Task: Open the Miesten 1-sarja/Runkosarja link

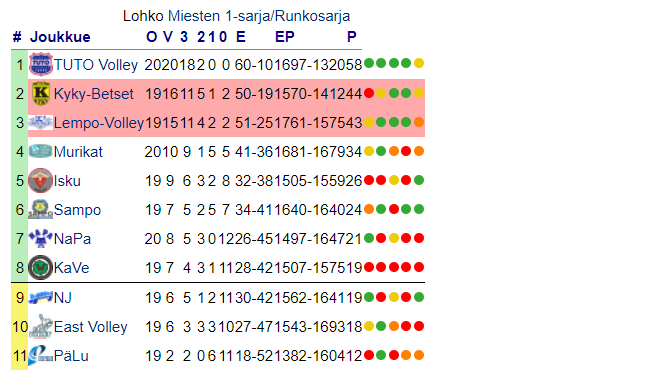Action: [259, 16]
